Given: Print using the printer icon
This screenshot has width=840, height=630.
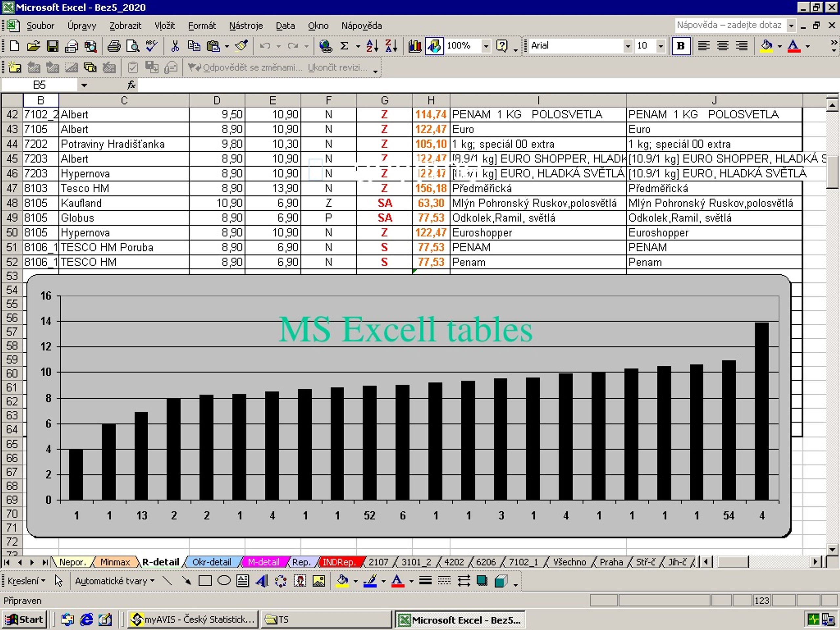Looking at the screenshot, I should [114, 46].
